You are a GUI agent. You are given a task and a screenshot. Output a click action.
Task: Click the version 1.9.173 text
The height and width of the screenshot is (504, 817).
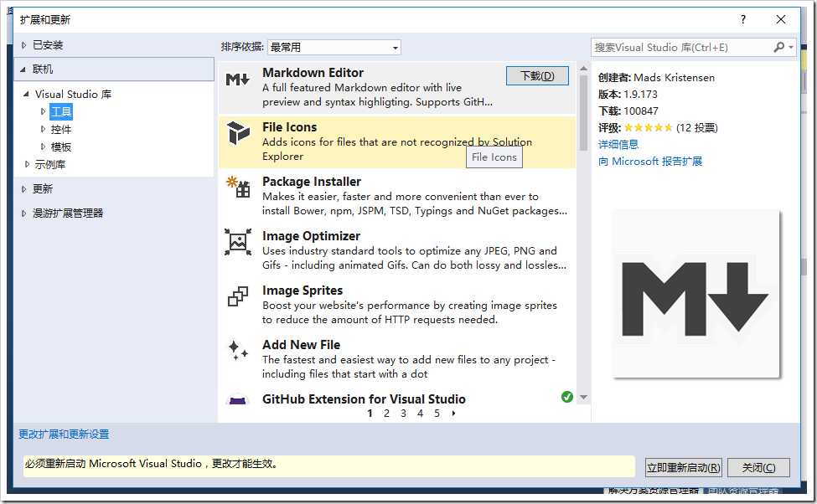tap(640, 95)
